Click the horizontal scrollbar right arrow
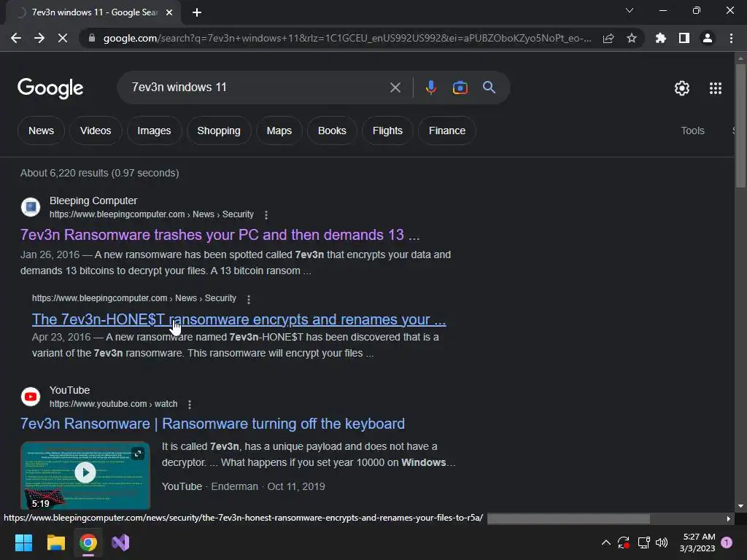This screenshot has width=747, height=560. click(728, 518)
